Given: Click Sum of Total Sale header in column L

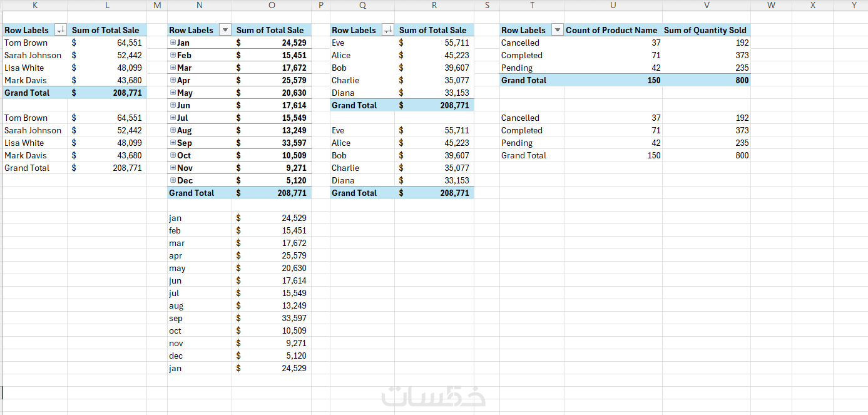Looking at the screenshot, I should (106, 30).
